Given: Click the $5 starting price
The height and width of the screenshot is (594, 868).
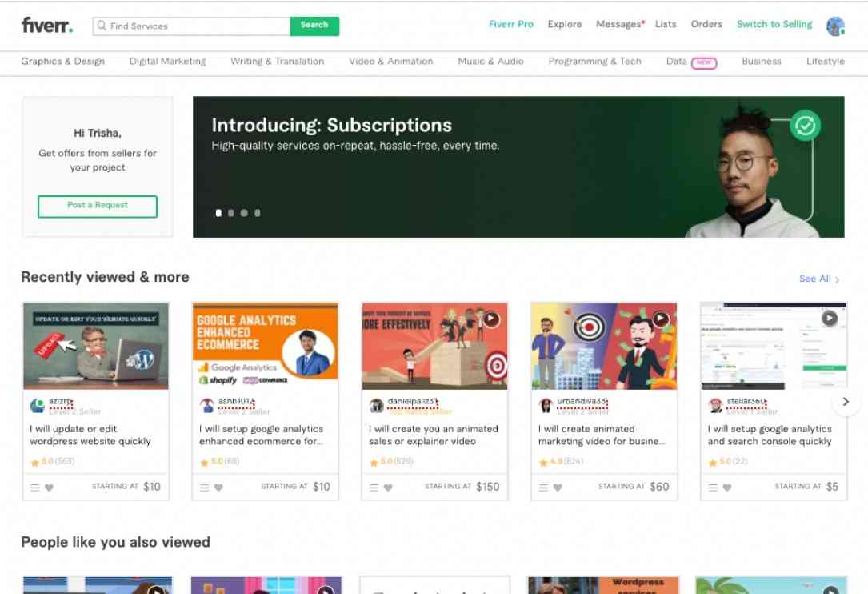Looking at the screenshot, I should click(x=832, y=487).
